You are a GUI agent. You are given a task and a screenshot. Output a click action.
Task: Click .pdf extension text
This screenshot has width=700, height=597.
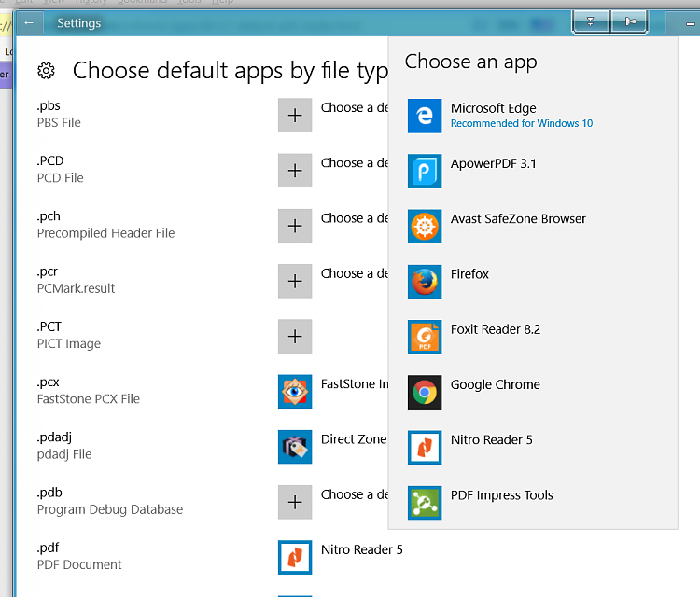pos(49,548)
